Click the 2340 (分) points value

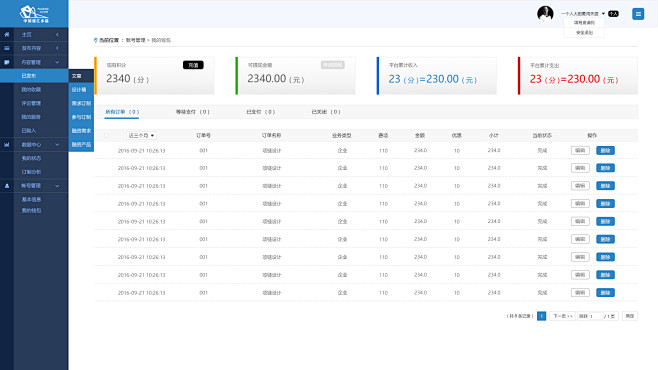click(x=128, y=79)
